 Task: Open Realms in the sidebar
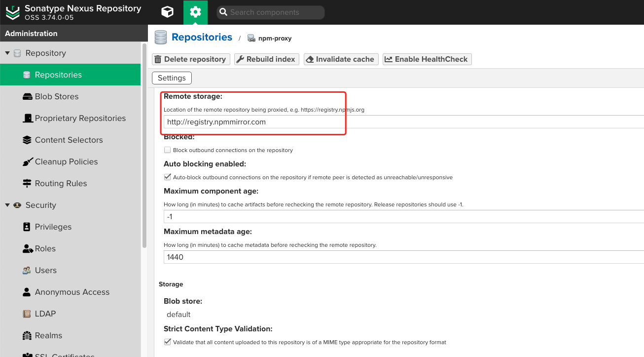[x=70, y=336]
